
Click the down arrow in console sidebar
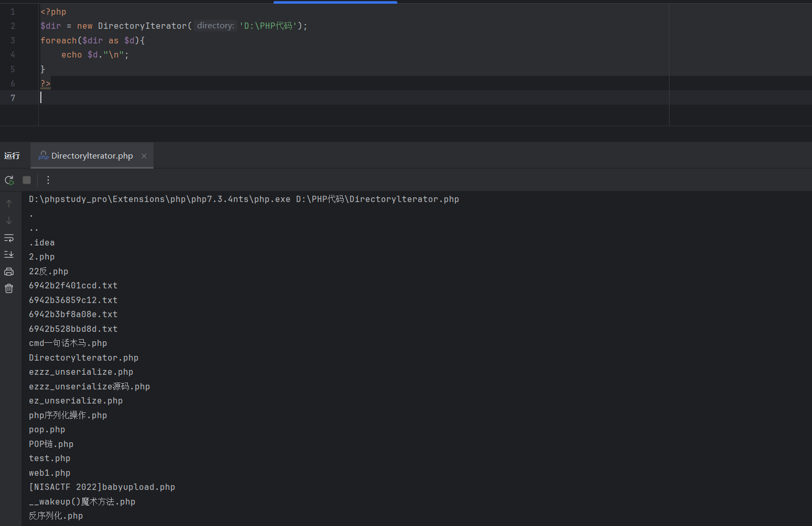(x=9, y=220)
